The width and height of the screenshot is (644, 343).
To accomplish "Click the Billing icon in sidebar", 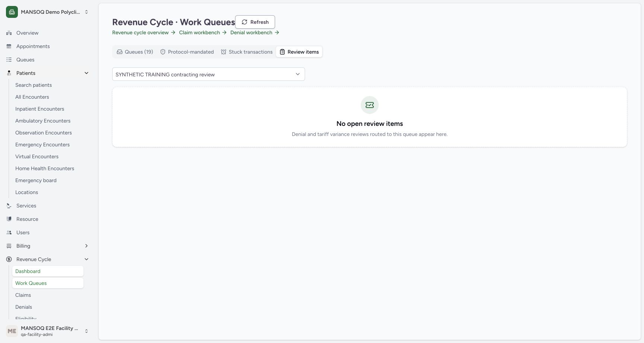I will tap(9, 246).
